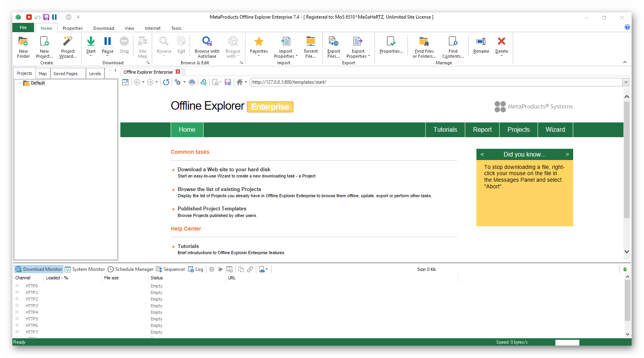Click Export Files icon
The image size is (644, 358).
point(333,41)
